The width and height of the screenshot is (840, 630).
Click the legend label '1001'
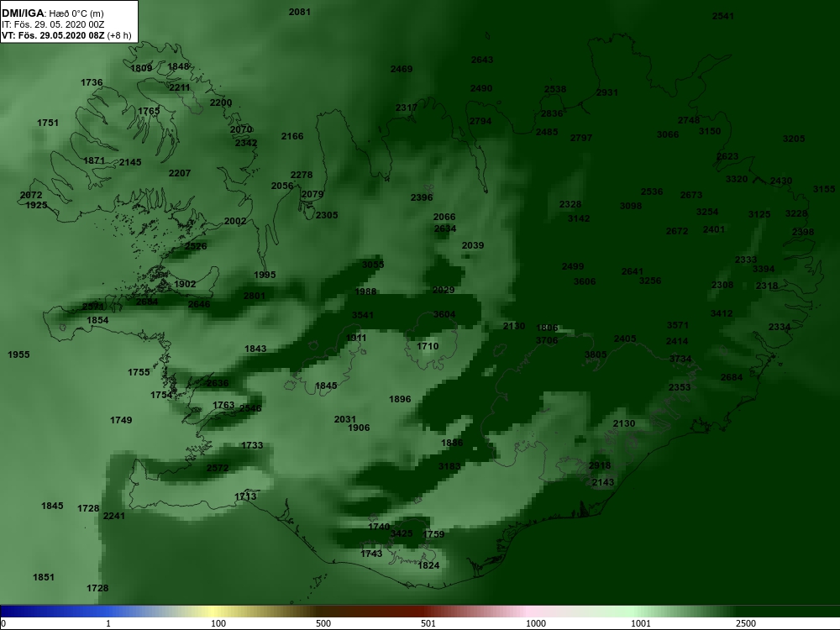tap(641, 623)
